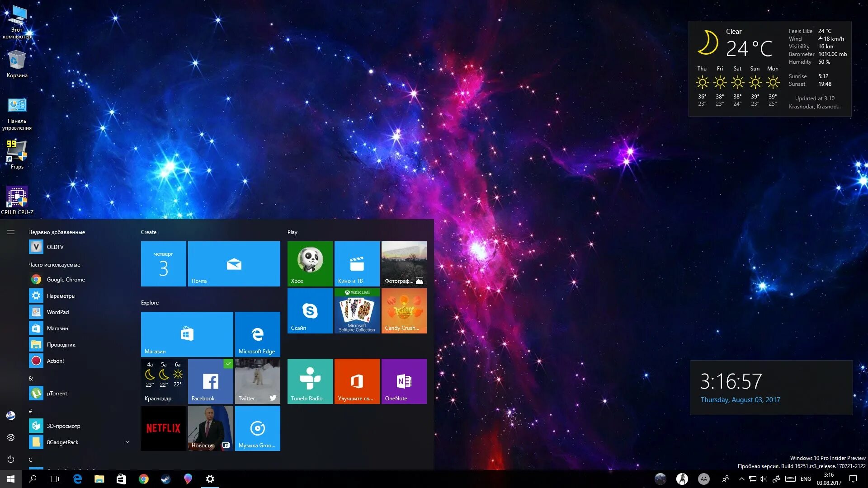The width and height of the screenshot is (868, 488).
Task: Open Task View on the taskbar
Action: coord(54,479)
